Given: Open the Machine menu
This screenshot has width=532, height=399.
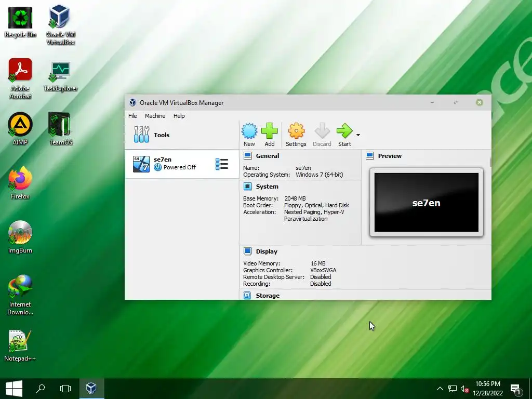Looking at the screenshot, I should (x=155, y=116).
